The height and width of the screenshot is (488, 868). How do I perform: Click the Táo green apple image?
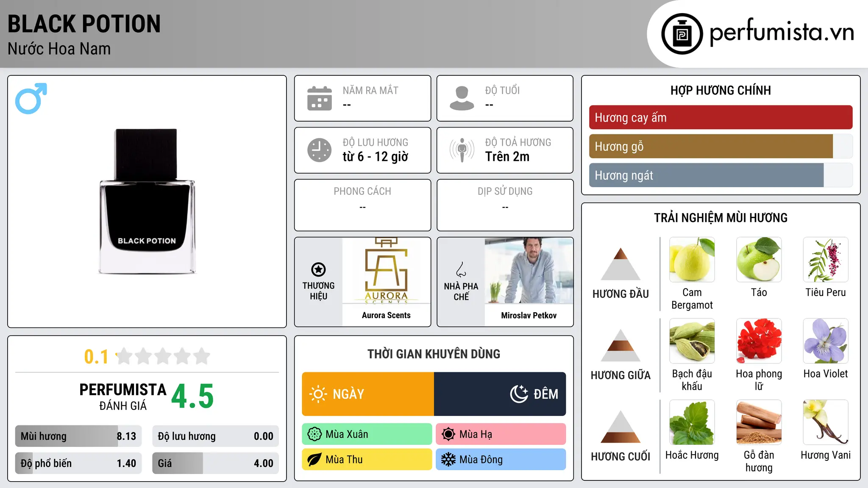(759, 260)
